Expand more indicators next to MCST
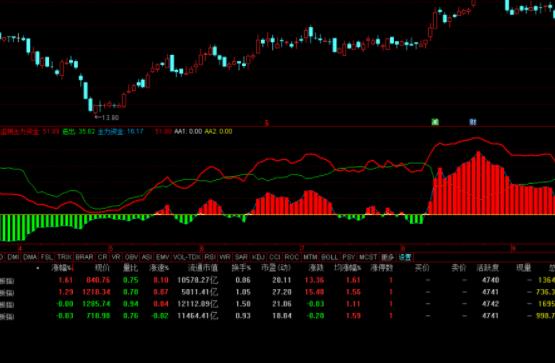 click(388, 257)
